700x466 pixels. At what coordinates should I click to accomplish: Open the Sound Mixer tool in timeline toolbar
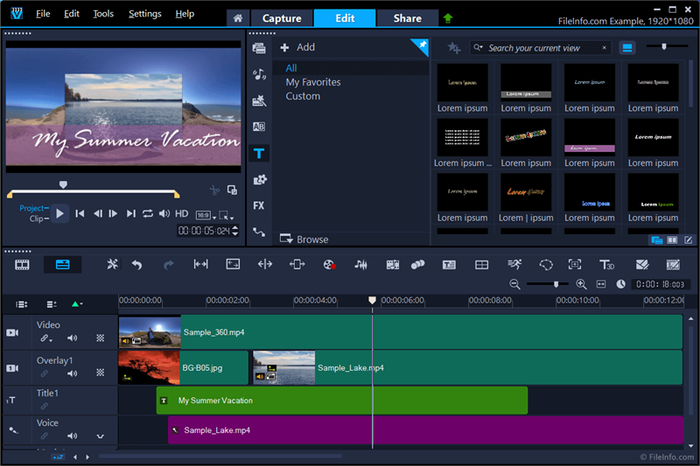pyautogui.click(x=361, y=265)
